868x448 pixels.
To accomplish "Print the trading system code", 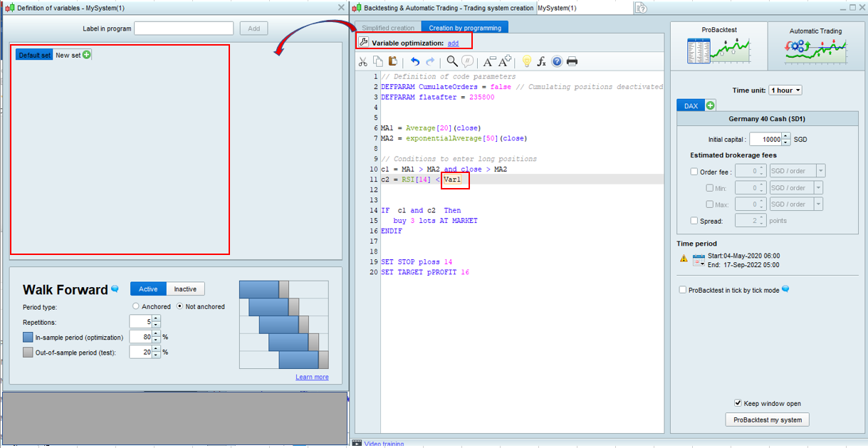I will click(x=571, y=61).
